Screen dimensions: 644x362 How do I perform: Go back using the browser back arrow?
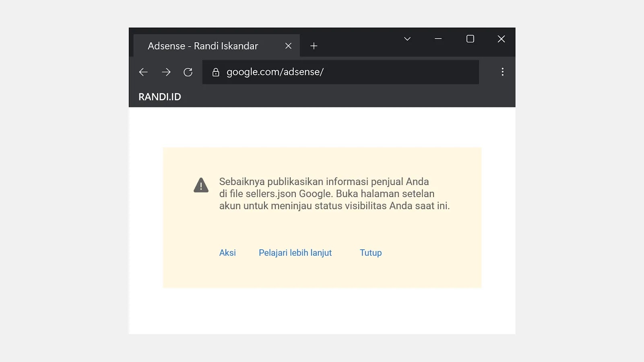coord(143,72)
